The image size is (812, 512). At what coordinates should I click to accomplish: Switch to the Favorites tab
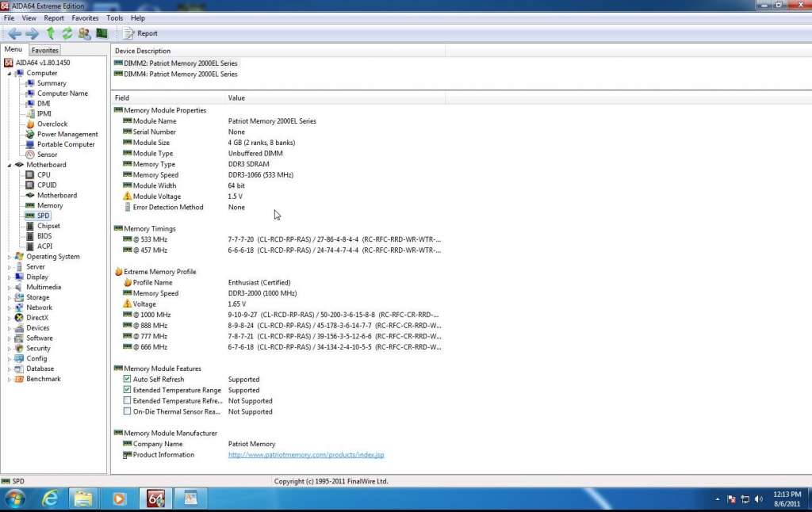45,50
